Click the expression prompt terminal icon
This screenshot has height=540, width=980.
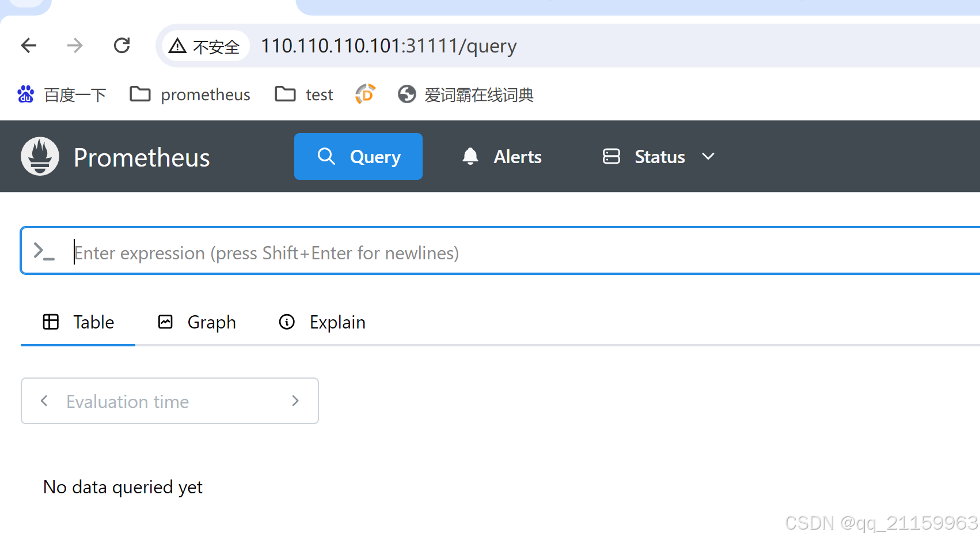pos(44,251)
